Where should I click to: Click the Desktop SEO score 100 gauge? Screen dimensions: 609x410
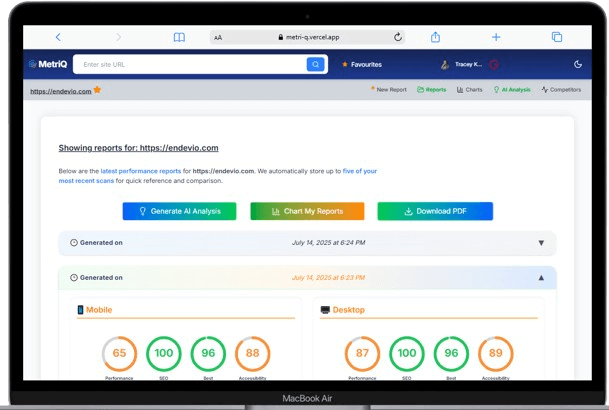point(407,353)
